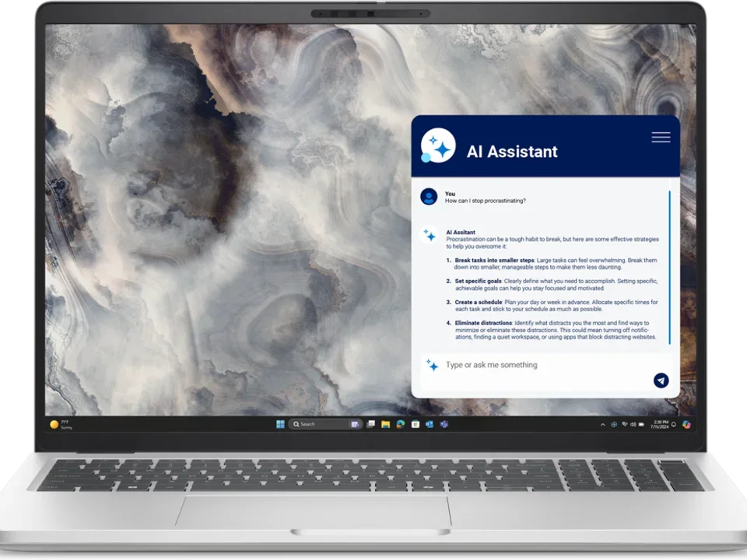The image size is (747, 560).
Task: Open Copilot from the taskbar
Action: (686, 425)
